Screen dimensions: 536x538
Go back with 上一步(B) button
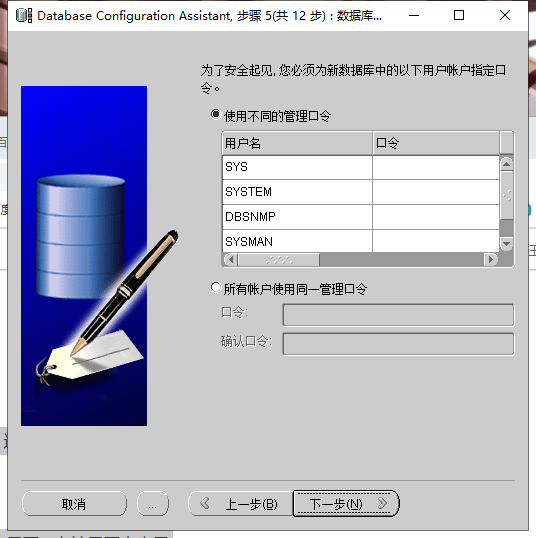click(x=241, y=504)
